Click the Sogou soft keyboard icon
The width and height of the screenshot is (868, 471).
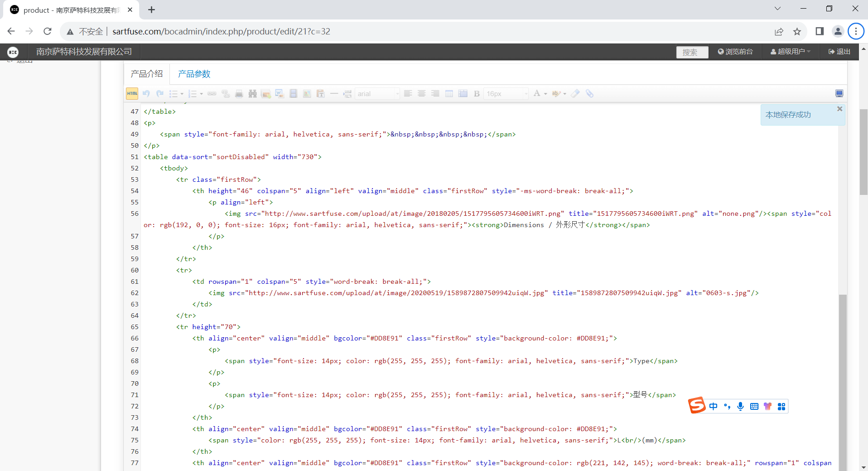point(754,406)
